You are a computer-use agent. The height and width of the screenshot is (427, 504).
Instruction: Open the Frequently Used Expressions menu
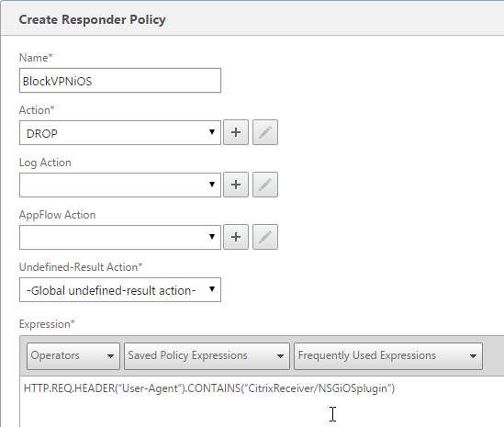[388, 356]
